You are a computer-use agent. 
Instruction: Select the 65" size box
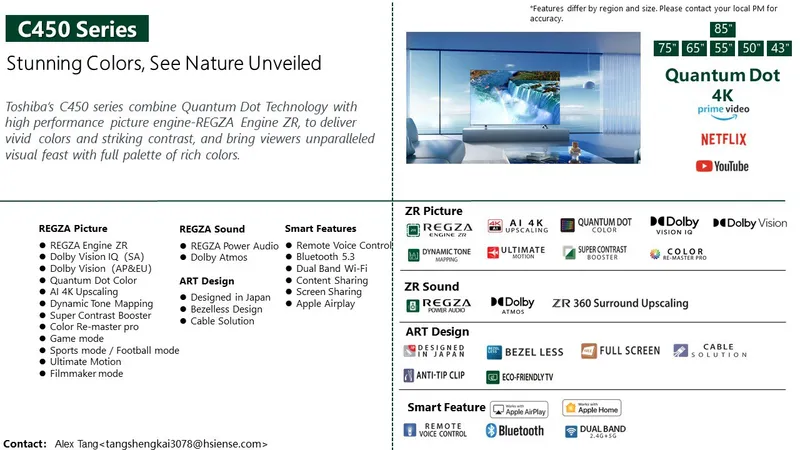click(694, 48)
